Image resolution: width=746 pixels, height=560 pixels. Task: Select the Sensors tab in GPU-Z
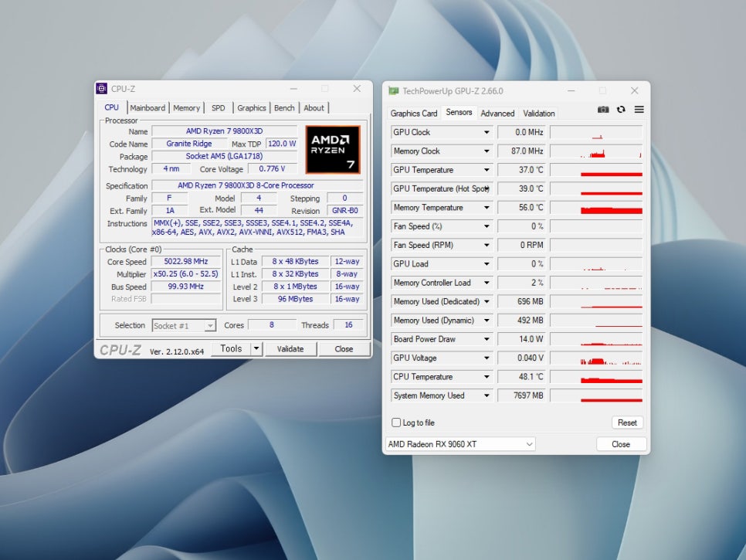point(459,112)
